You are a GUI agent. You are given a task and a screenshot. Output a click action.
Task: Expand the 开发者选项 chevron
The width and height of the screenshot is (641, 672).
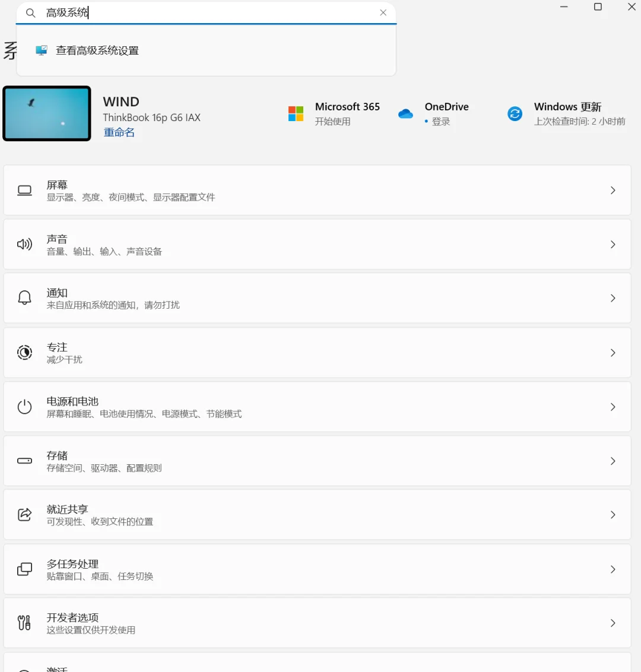coord(613,623)
